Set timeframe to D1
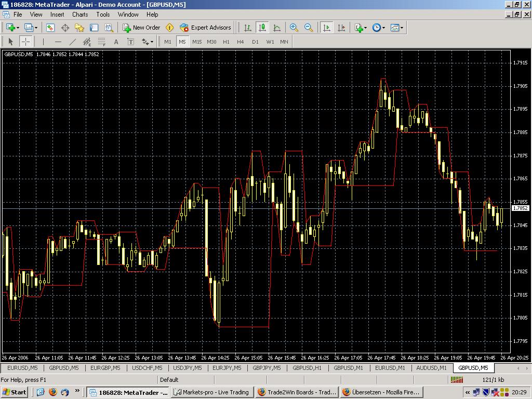532x399 pixels. pos(255,42)
